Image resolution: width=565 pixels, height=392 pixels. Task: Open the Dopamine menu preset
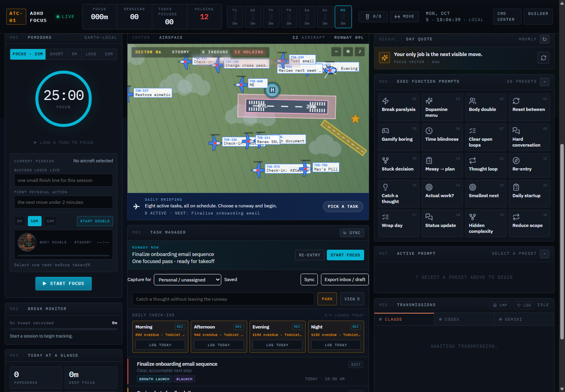pyautogui.click(x=442, y=107)
